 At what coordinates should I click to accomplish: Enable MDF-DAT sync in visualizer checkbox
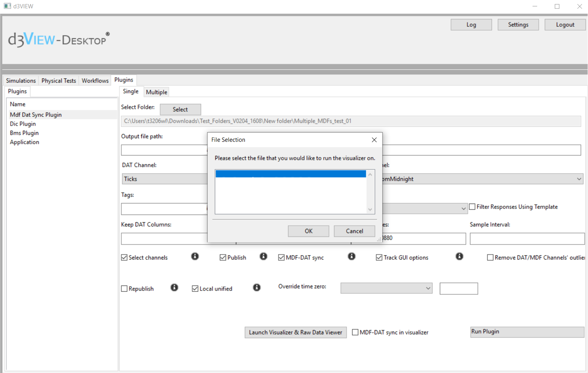coord(355,332)
